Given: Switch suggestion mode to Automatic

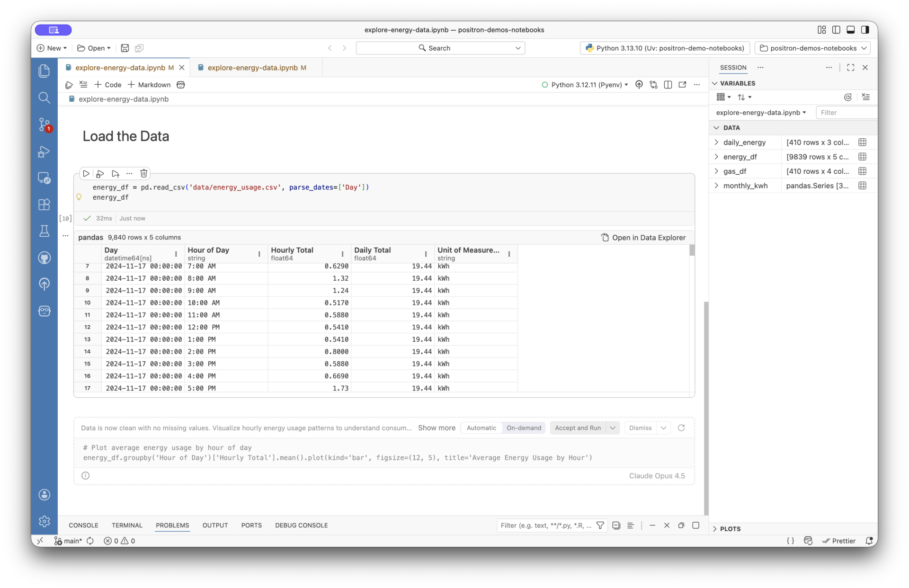Looking at the screenshot, I should click(x=481, y=428).
